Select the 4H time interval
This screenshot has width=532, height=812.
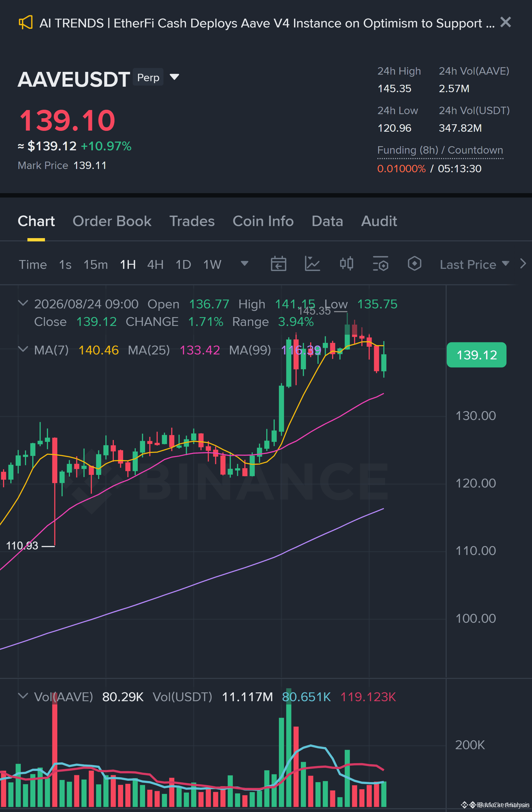pyautogui.click(x=155, y=264)
